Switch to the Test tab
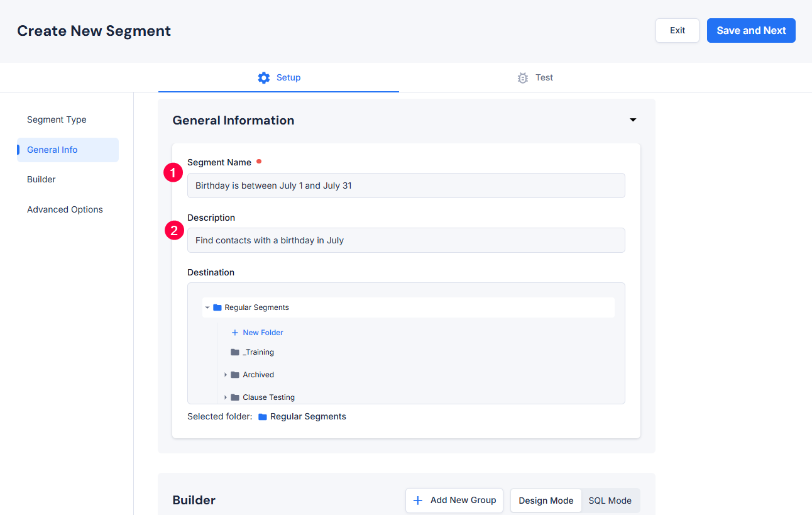The width and height of the screenshot is (812, 515). [535, 77]
